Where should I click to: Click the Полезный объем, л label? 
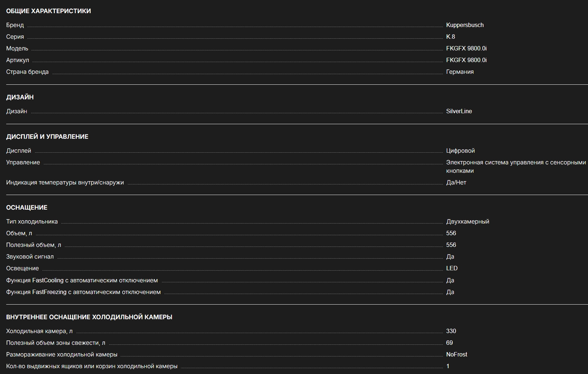pyautogui.click(x=34, y=245)
